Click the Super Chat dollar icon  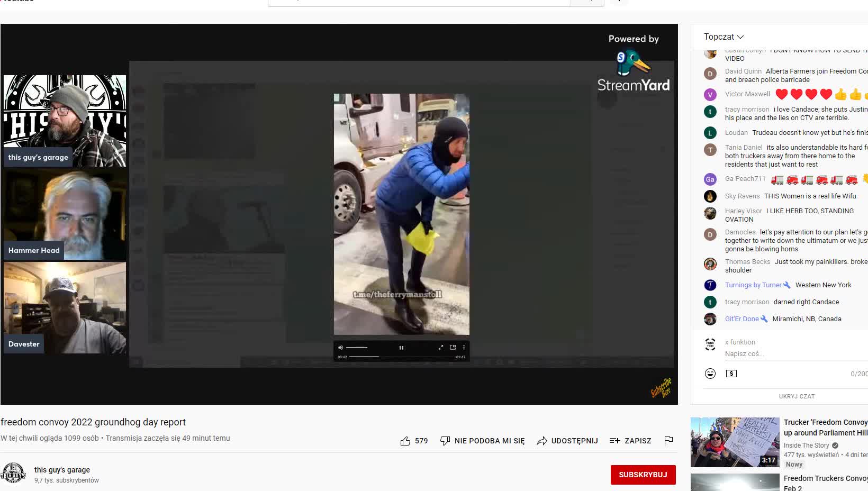(731, 374)
